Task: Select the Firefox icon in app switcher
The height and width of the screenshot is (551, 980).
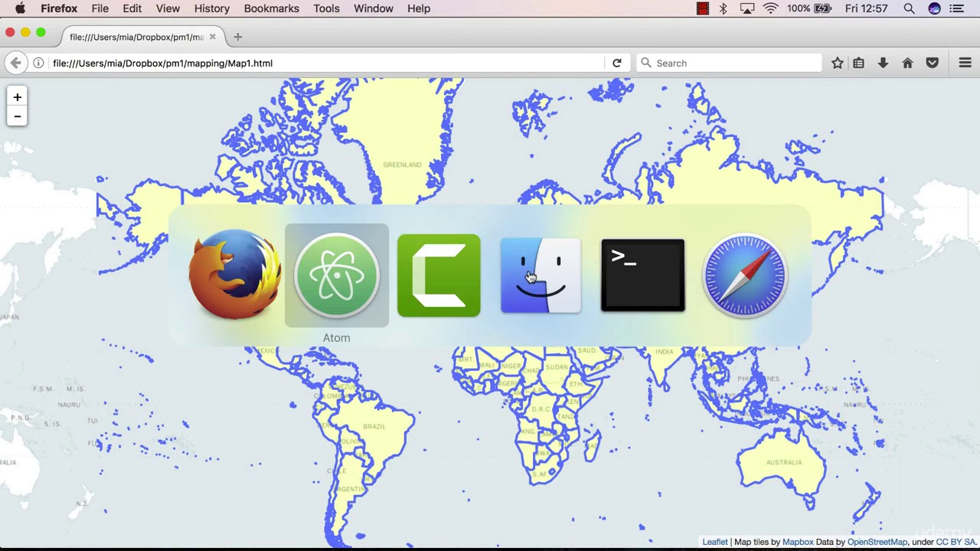Action: tap(235, 275)
